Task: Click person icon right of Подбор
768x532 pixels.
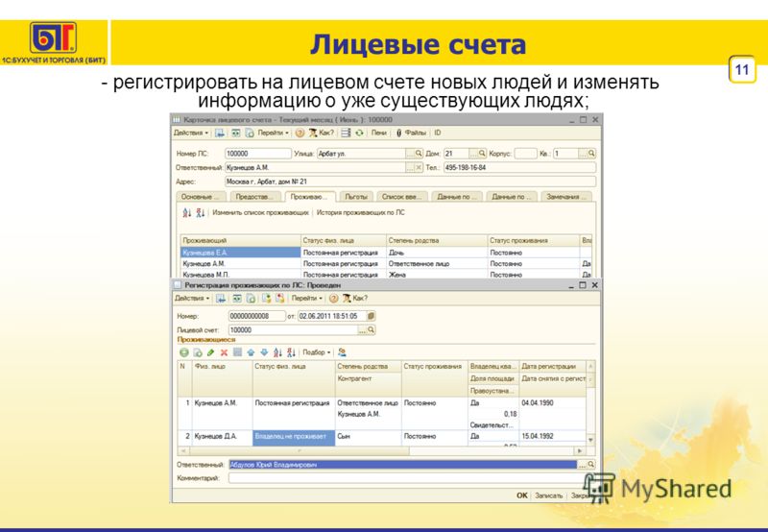Action: [x=342, y=352]
